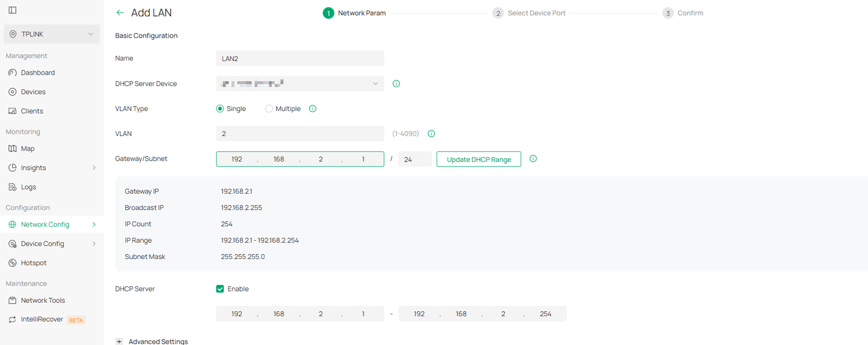Screen dimensions: 868x345
Task: Choose Multiple VLAN type
Action: click(269, 109)
